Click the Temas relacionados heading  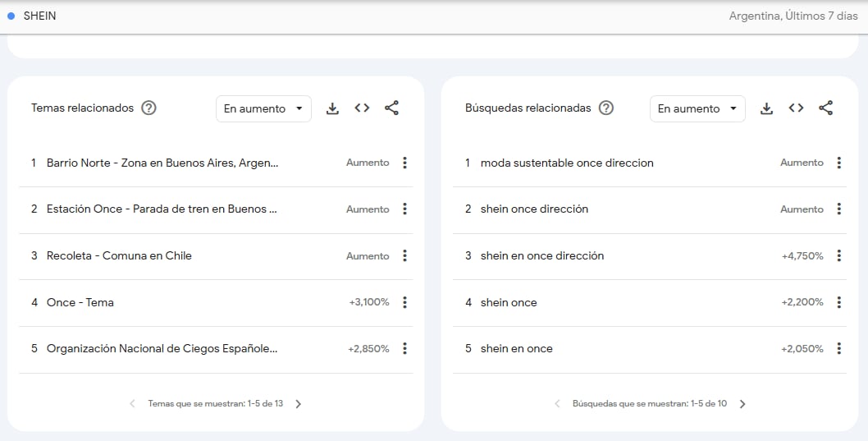[x=83, y=108]
